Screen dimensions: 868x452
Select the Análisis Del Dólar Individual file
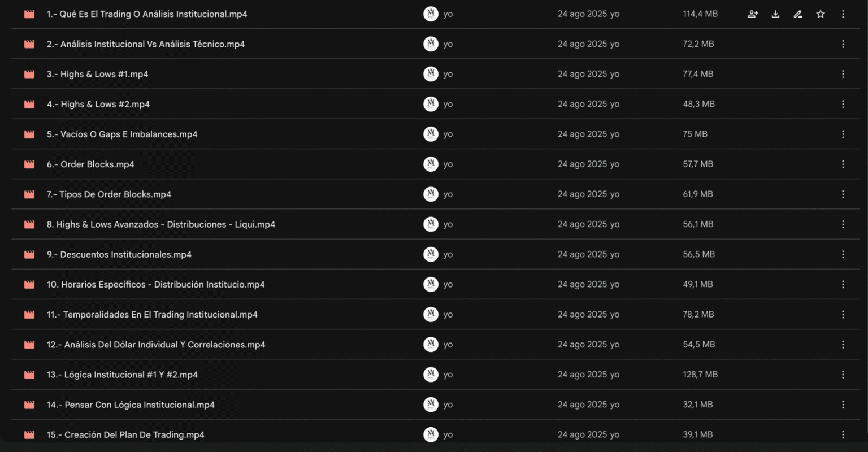(156, 345)
